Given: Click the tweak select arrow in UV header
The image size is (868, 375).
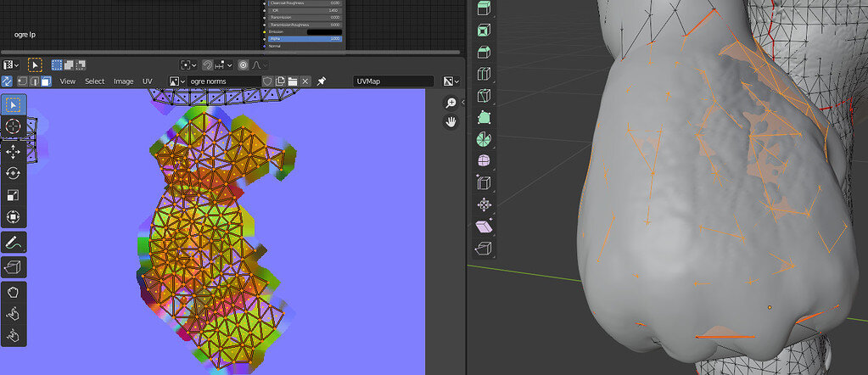Looking at the screenshot, I should (x=35, y=65).
